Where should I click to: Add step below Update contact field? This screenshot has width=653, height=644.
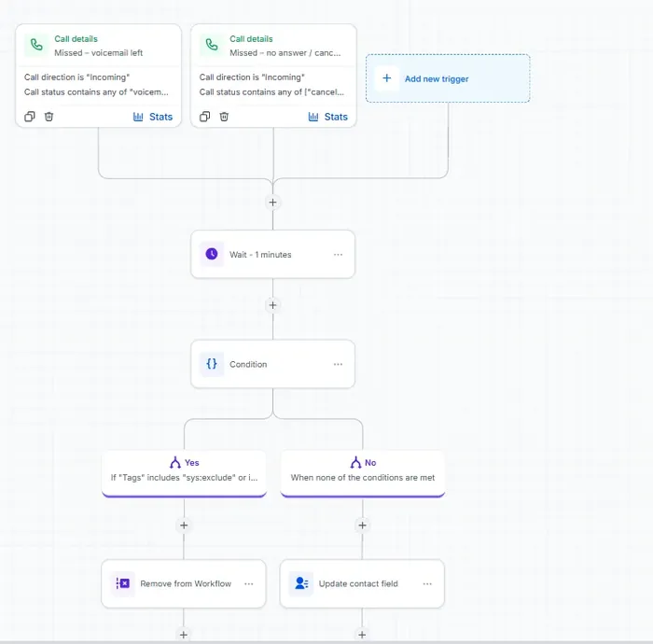pos(362,635)
